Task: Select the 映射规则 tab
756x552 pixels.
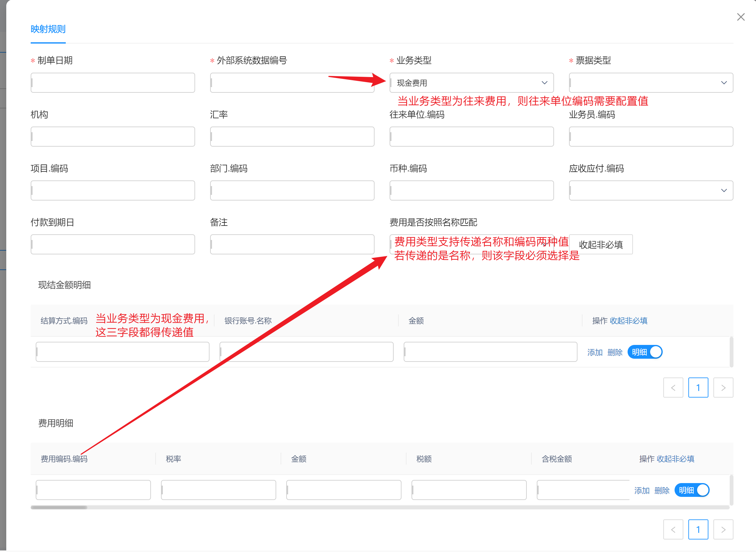Action: pyautogui.click(x=48, y=29)
